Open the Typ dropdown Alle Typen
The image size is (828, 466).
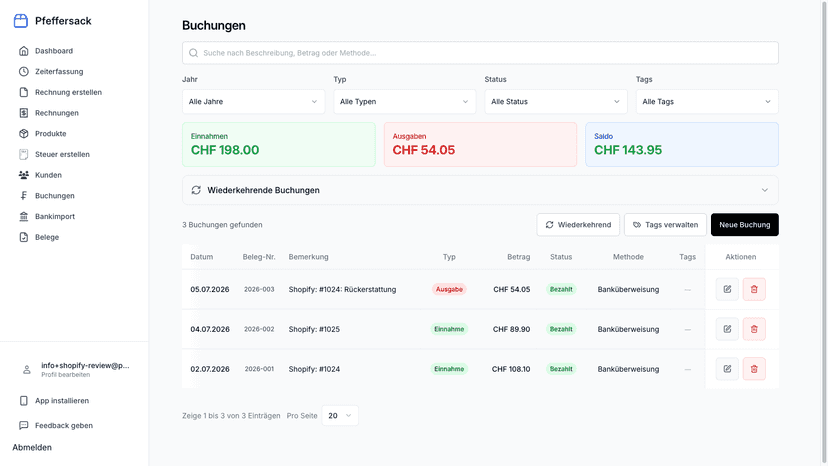(404, 101)
